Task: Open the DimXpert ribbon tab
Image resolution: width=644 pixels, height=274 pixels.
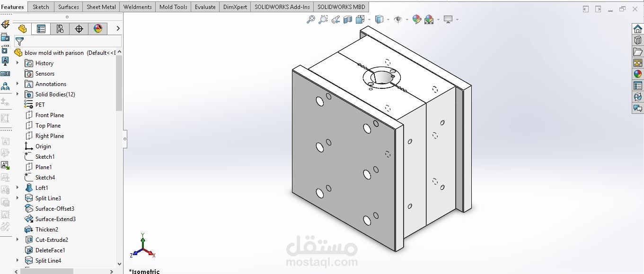Action: 235,7
